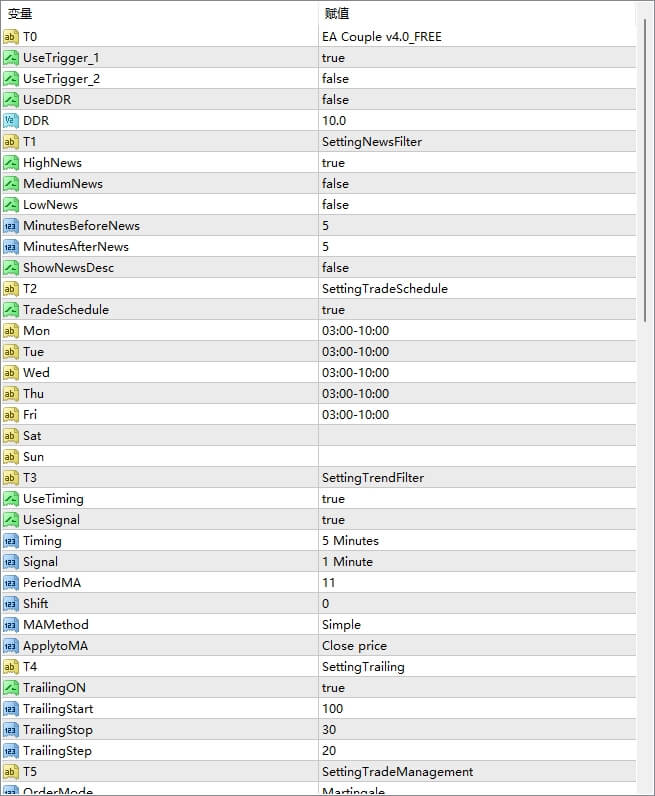Open the MAMethod Simple dropdown value
This screenshot has height=796, width=655.
[341, 625]
